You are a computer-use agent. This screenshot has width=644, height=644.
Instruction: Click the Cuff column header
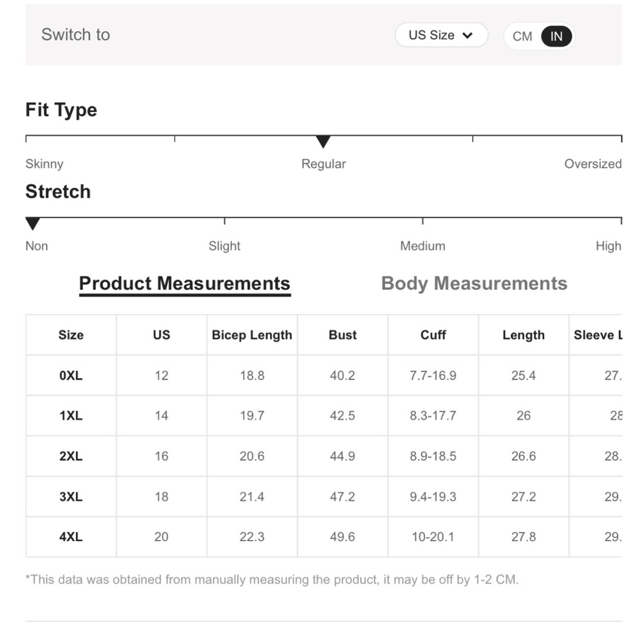tap(433, 335)
